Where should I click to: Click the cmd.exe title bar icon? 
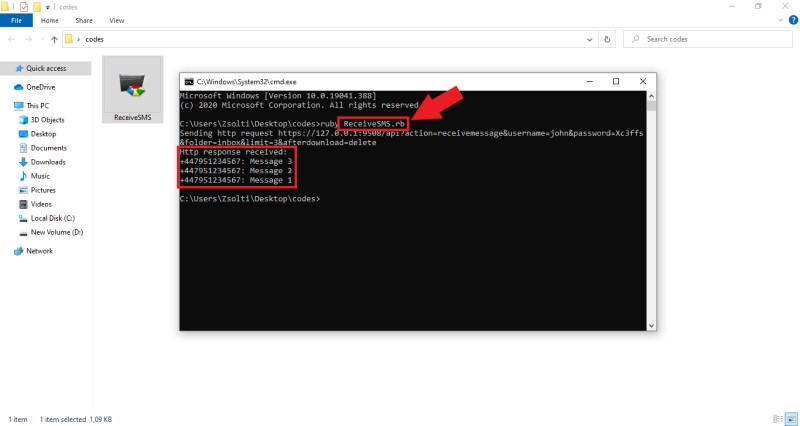pos(189,82)
